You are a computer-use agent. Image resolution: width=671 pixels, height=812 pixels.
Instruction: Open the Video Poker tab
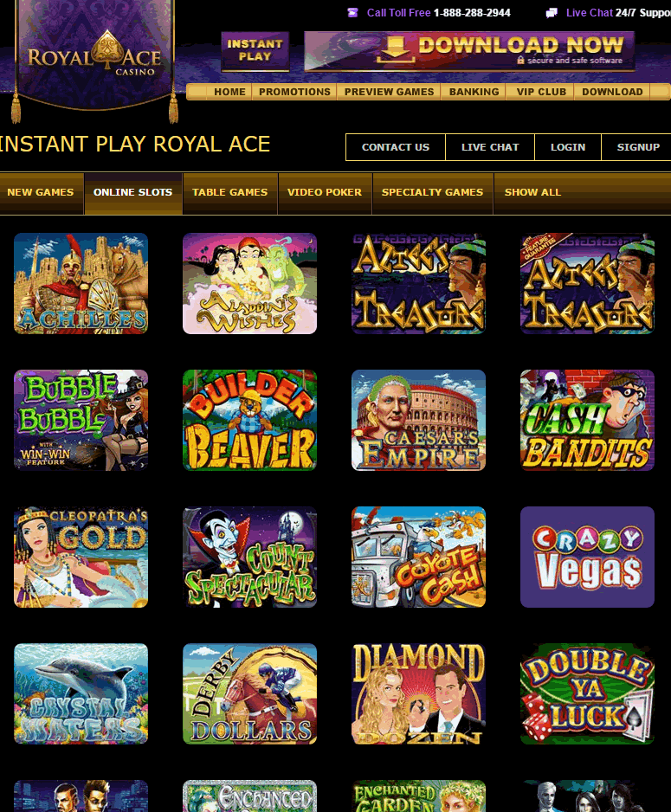(325, 193)
